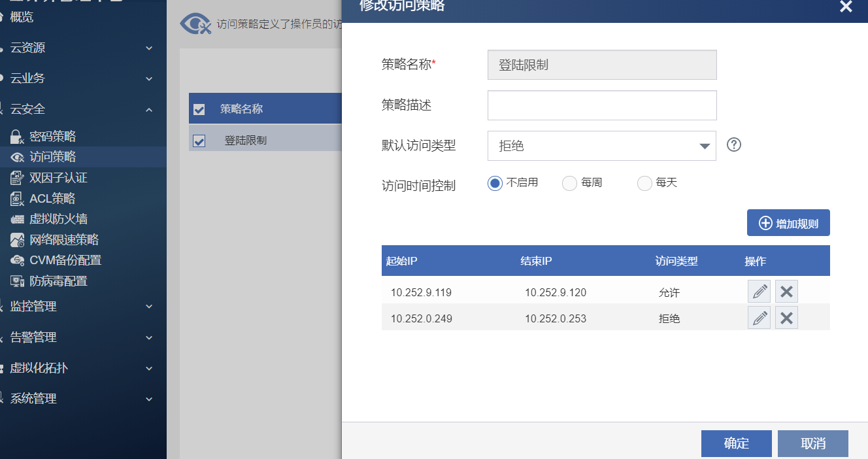Select 不启用 for access time control

(x=495, y=183)
